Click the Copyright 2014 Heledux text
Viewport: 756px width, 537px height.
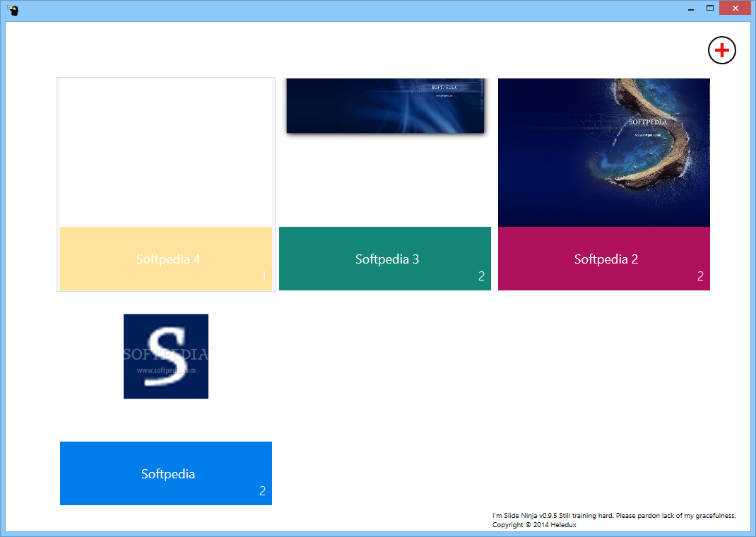pos(534,524)
